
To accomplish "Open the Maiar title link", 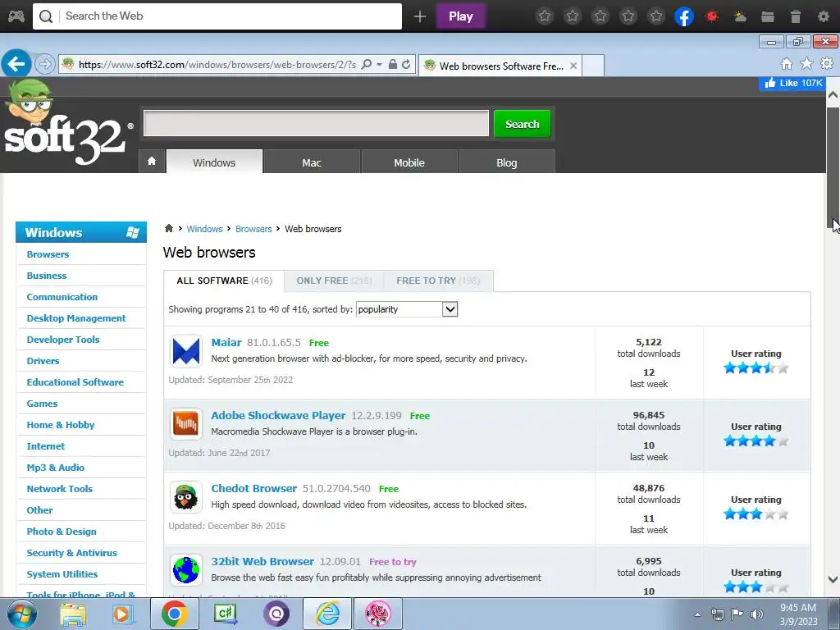I will pyautogui.click(x=226, y=342).
